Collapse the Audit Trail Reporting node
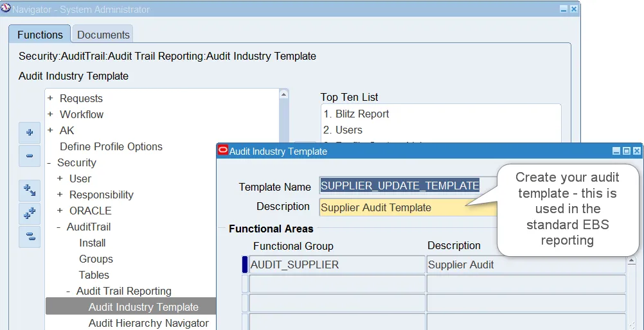The image size is (644, 330). (69, 291)
